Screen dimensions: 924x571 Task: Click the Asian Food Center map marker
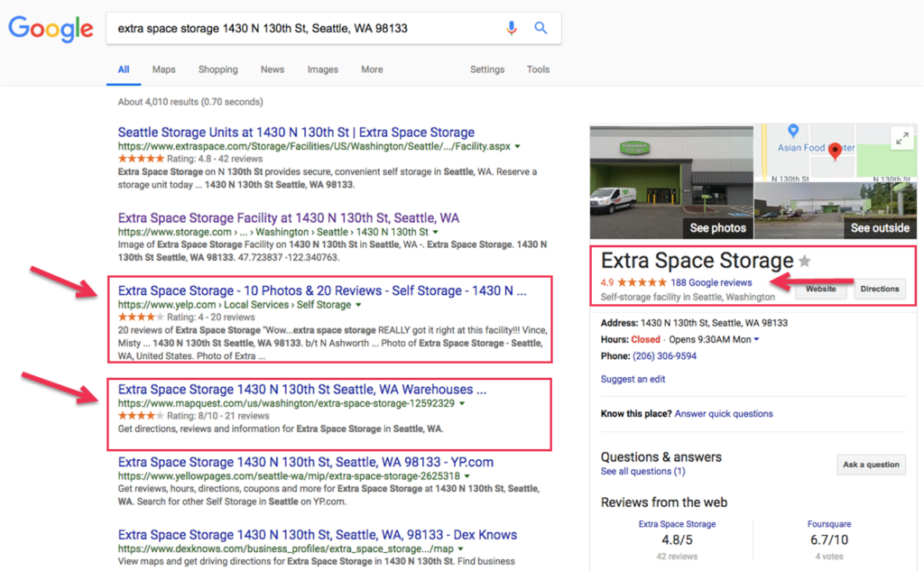(x=793, y=132)
